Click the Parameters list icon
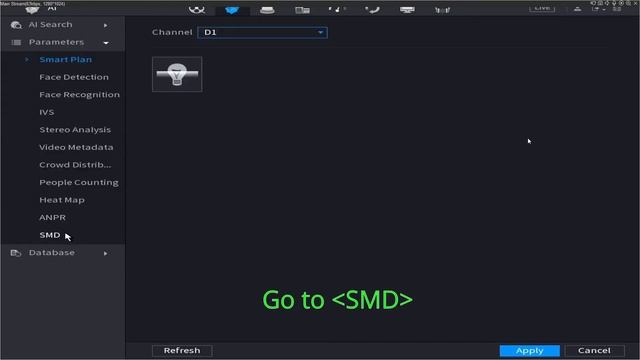Image resolution: width=640 pixels, height=360 pixels. tap(16, 42)
